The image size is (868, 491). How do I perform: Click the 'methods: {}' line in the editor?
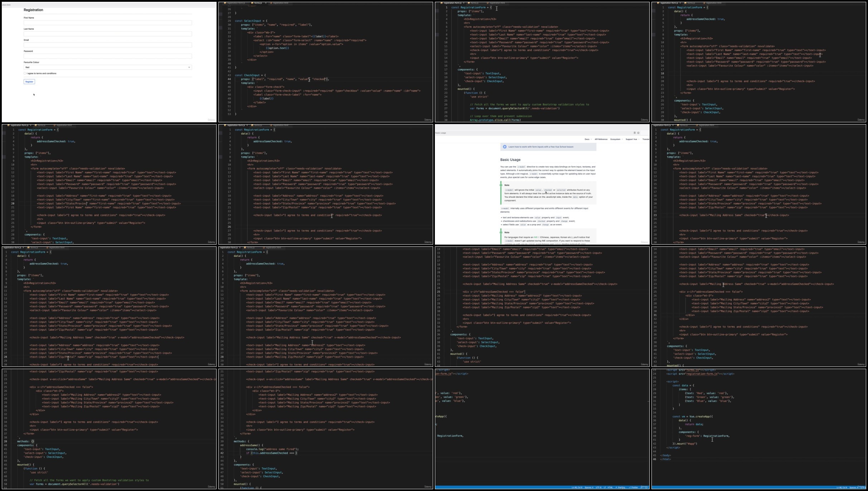25,441
